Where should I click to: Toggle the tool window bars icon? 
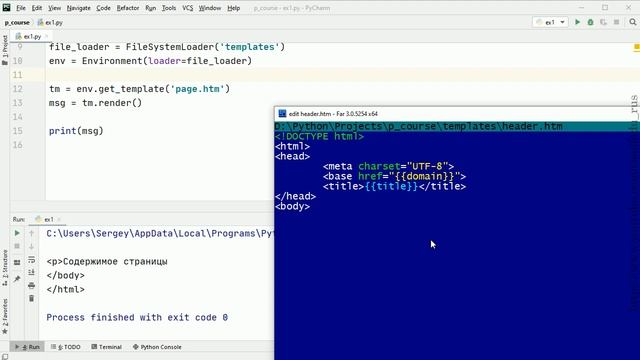tap(4, 356)
